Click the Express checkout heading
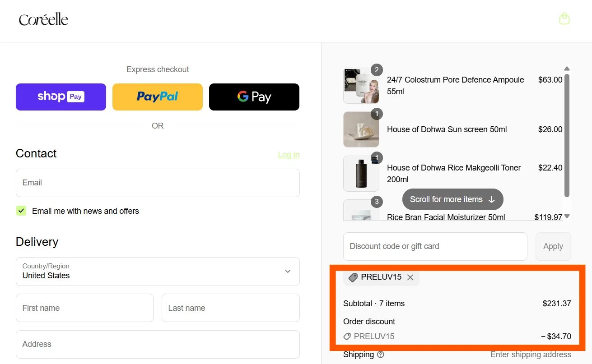Image resolution: width=592 pixels, height=364 pixels. point(158,69)
